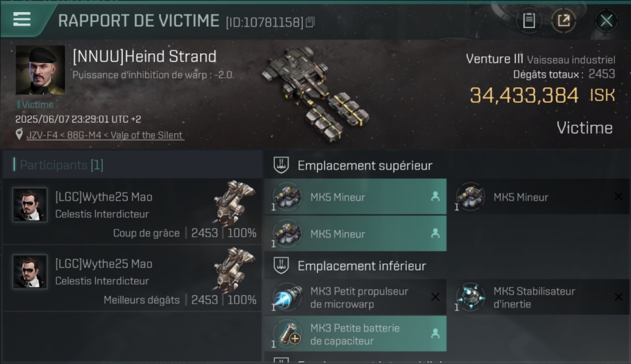
Task: Click the clipboard report icon
Action: [x=529, y=20]
